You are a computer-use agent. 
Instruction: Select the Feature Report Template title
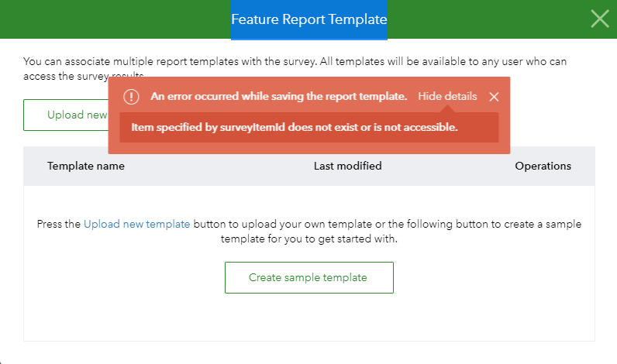pos(309,19)
